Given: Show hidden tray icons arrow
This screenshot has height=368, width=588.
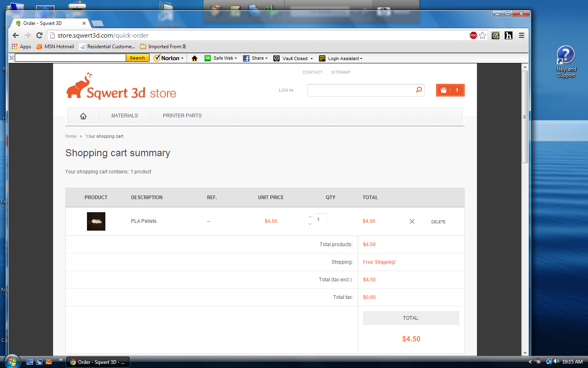Looking at the screenshot, I should pyautogui.click(x=530, y=361).
